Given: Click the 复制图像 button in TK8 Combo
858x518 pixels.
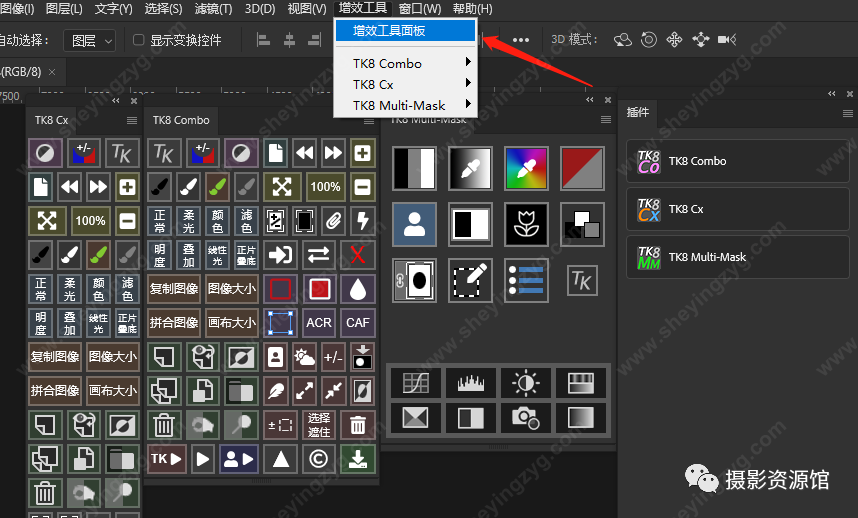Looking at the screenshot, I should (x=174, y=290).
